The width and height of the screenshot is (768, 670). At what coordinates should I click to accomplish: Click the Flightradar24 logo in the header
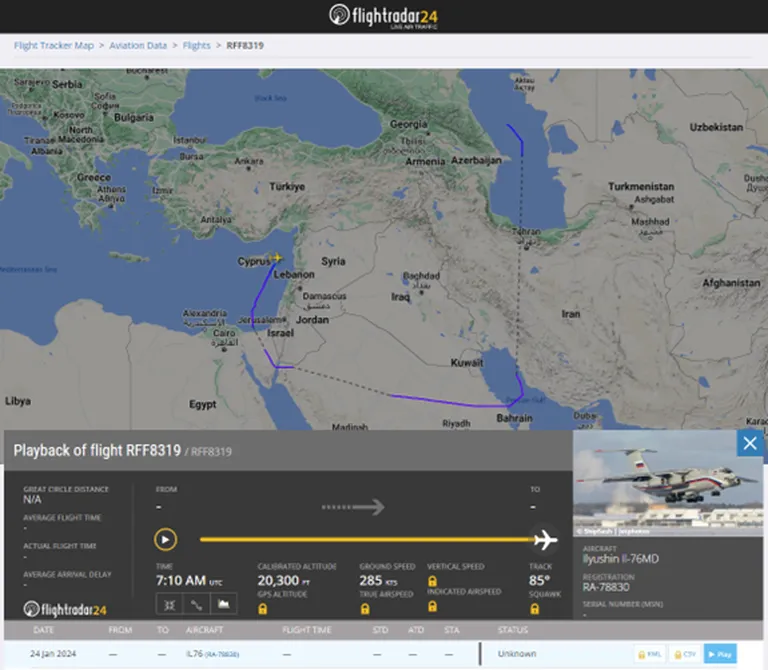[x=384, y=16]
